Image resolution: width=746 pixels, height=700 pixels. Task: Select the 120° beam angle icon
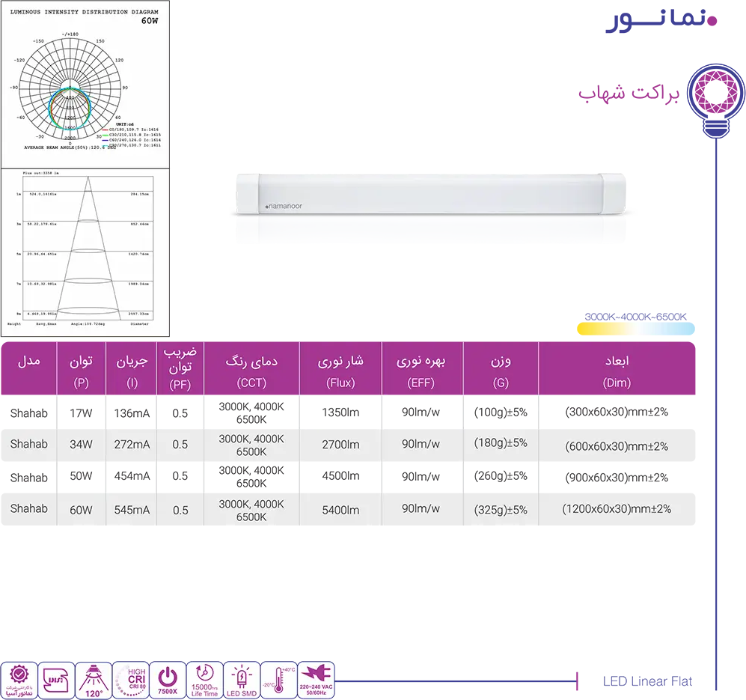tap(94, 681)
